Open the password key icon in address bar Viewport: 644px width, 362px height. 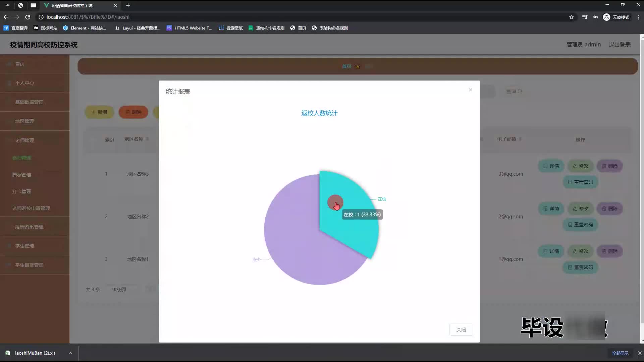click(x=595, y=17)
